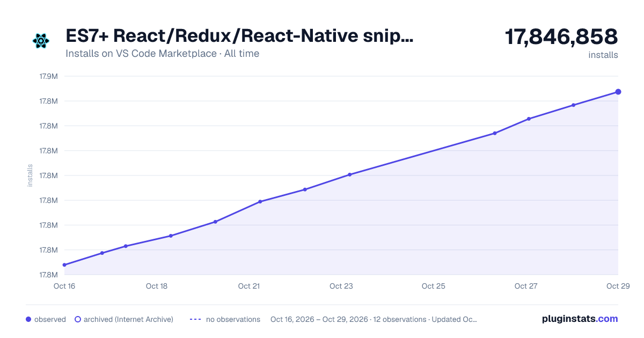Click the "Oct 29" x-axis label
The height and width of the screenshot is (338, 644).
[x=618, y=286]
